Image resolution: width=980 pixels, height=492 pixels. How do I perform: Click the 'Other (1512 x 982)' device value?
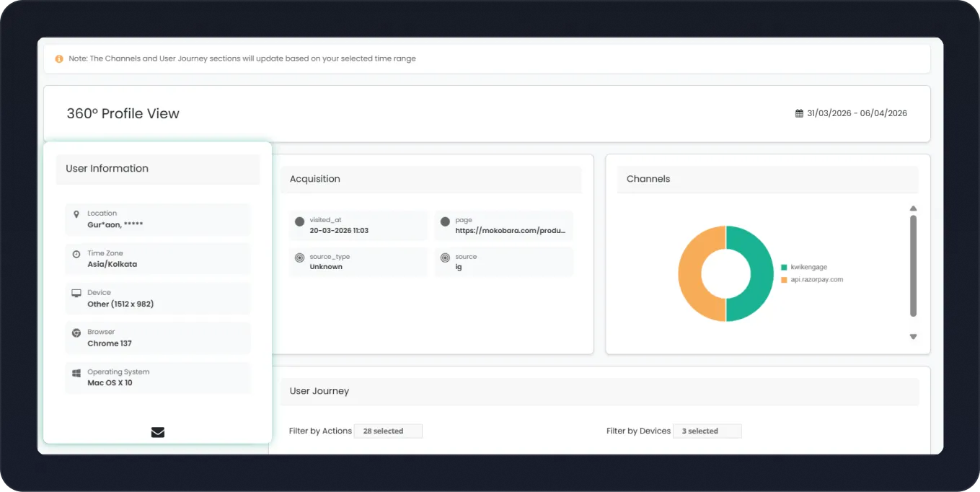pos(120,304)
